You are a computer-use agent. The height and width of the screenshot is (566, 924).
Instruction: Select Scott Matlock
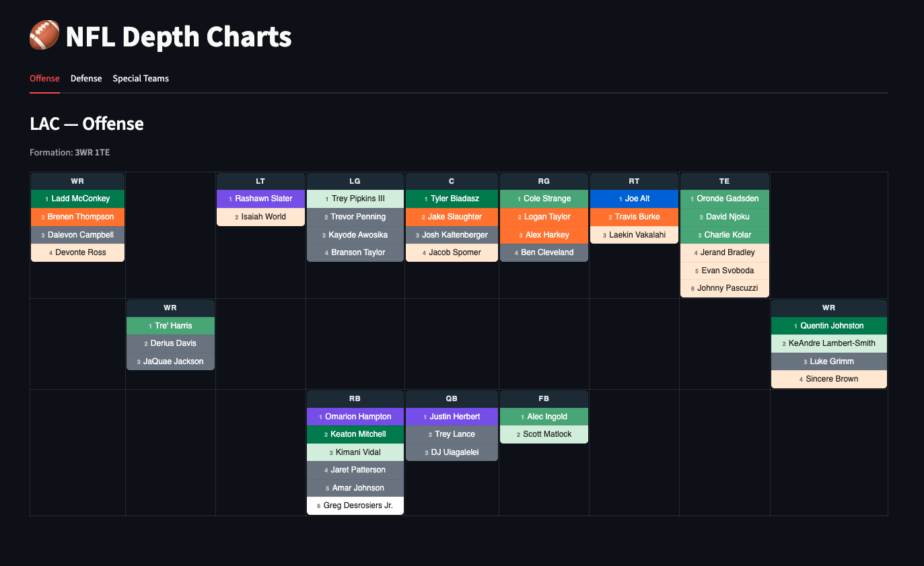coord(544,434)
